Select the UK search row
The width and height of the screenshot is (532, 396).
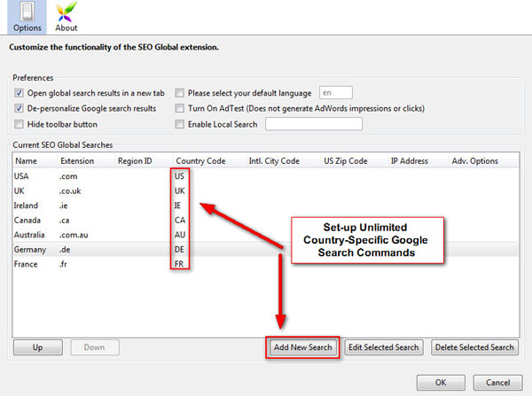tap(266, 190)
